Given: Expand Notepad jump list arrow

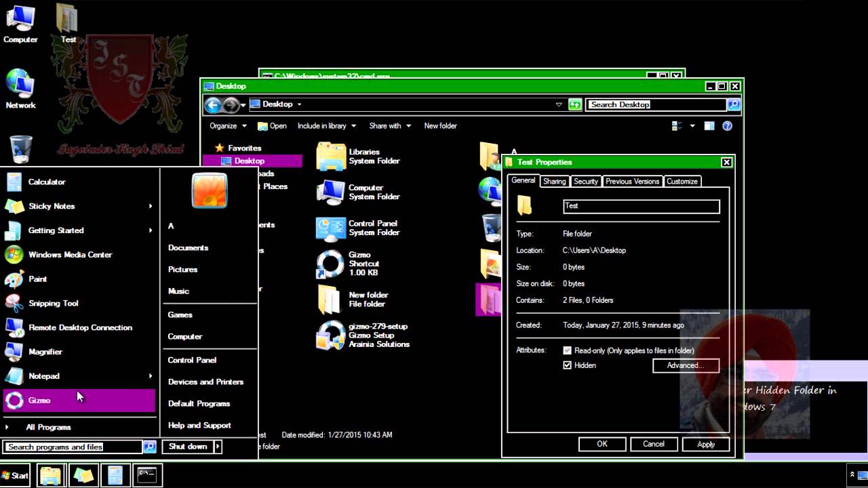Looking at the screenshot, I should tap(151, 376).
